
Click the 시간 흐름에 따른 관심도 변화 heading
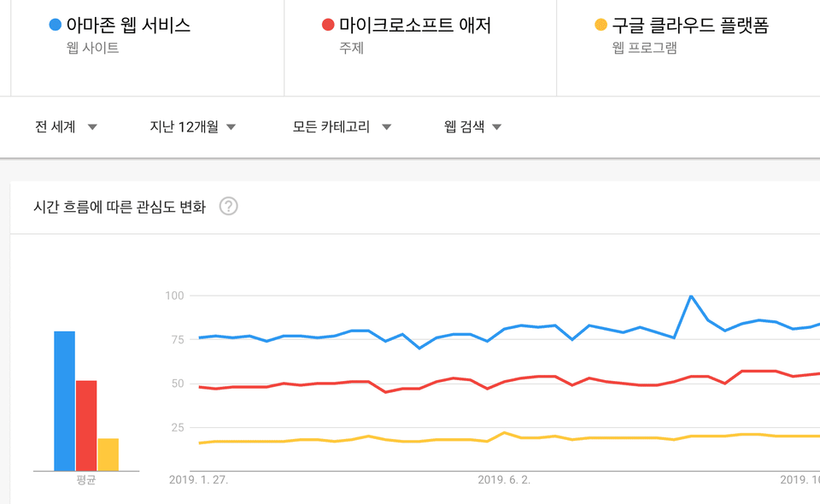(120, 207)
